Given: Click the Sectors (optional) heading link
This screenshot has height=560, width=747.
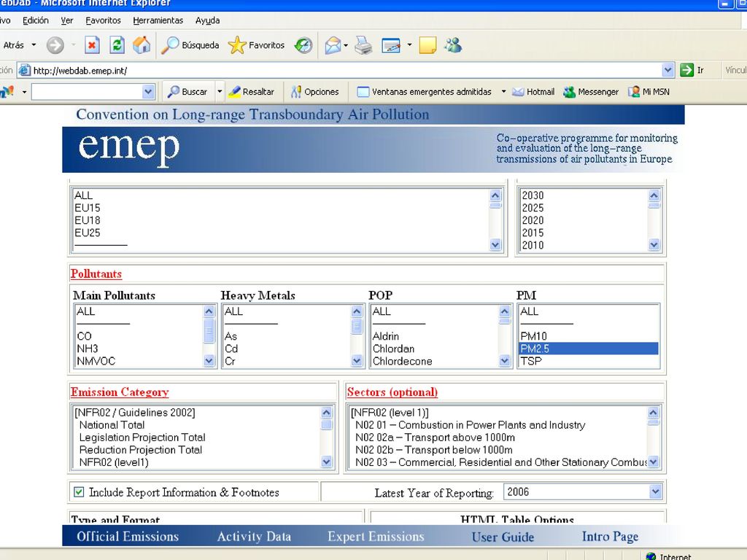Looking at the screenshot, I should click(392, 392).
